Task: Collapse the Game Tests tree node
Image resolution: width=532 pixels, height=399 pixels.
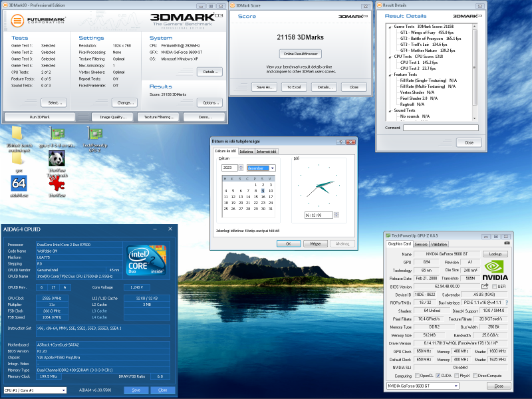Action: click(390, 27)
